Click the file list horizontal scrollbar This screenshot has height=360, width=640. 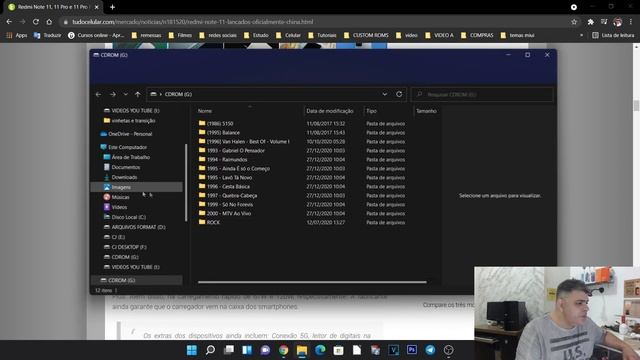click(312, 282)
